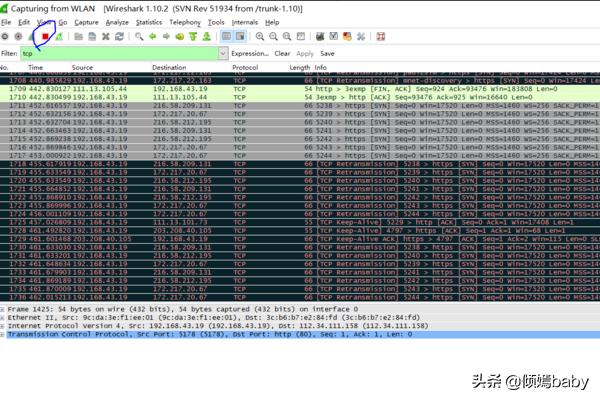Open the Help menu
Viewport: 600px width, 400px height.
tap(272, 22)
